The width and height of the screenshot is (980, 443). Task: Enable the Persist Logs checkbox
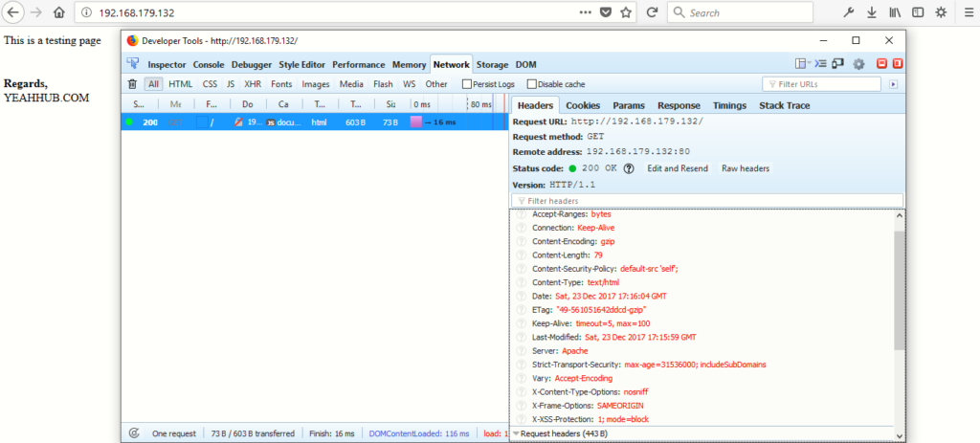click(x=467, y=84)
